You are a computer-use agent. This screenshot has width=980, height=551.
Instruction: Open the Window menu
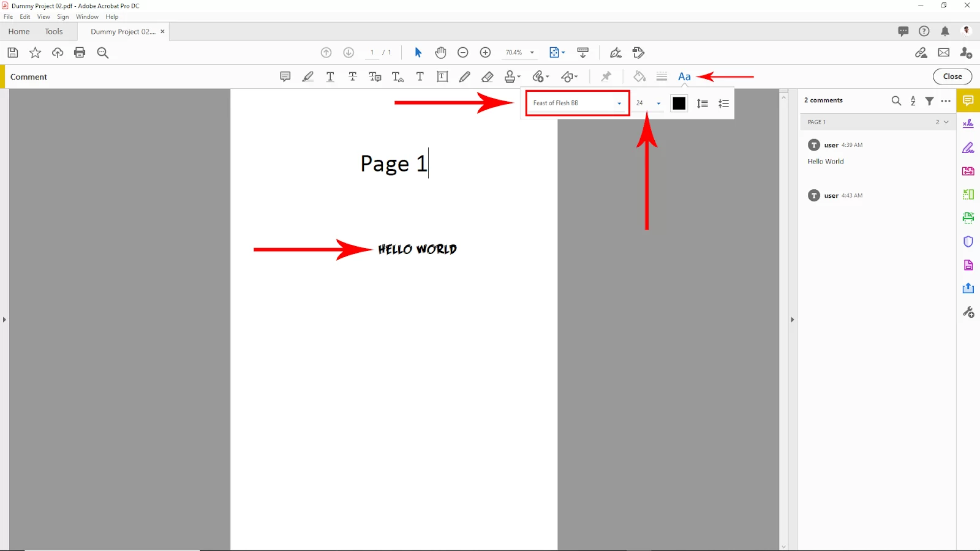87,17
